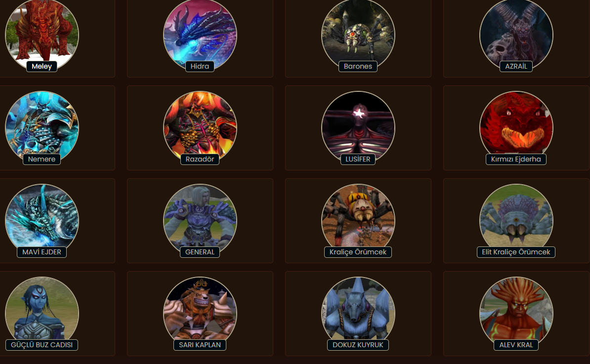Click the DOKUZ KUYRUK name label
Viewport: 590px width, 364px height.
click(x=358, y=345)
